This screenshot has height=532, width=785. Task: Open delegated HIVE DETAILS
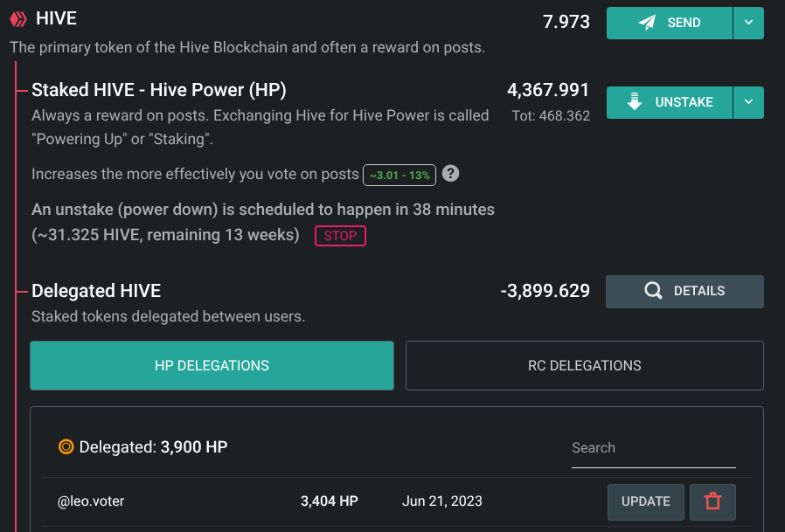684,291
